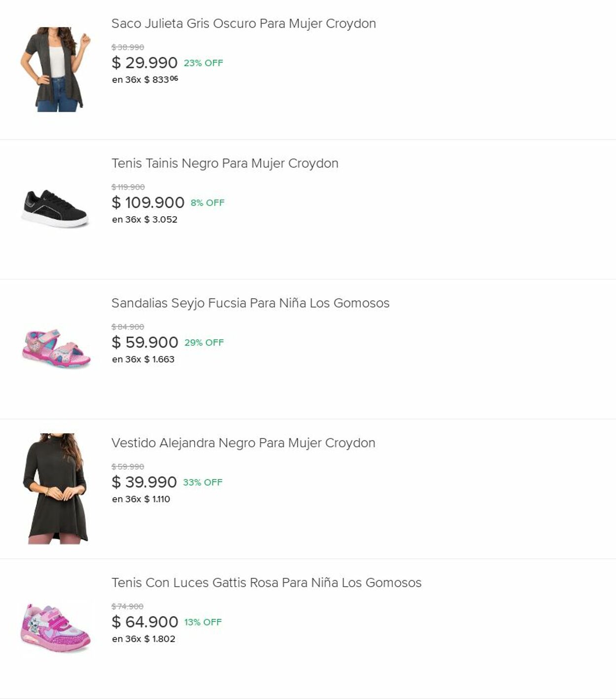Click the pink sandals product thumbnail
This screenshot has width=616, height=699.
56,348
